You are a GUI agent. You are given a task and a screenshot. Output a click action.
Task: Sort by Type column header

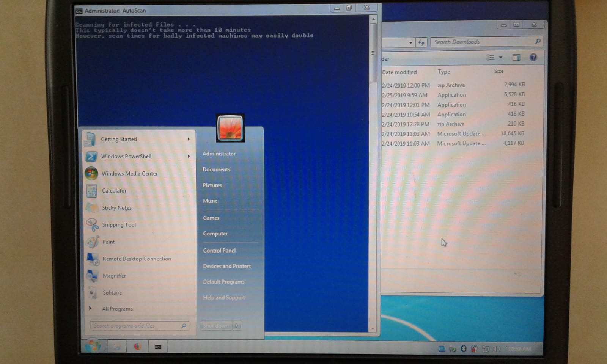tap(444, 72)
